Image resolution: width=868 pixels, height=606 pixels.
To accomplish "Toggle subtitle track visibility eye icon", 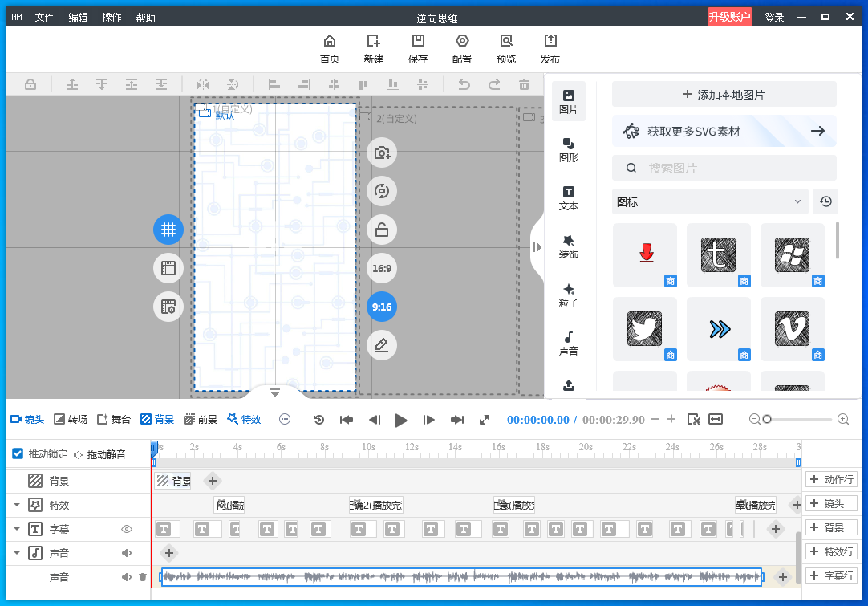I will point(126,529).
